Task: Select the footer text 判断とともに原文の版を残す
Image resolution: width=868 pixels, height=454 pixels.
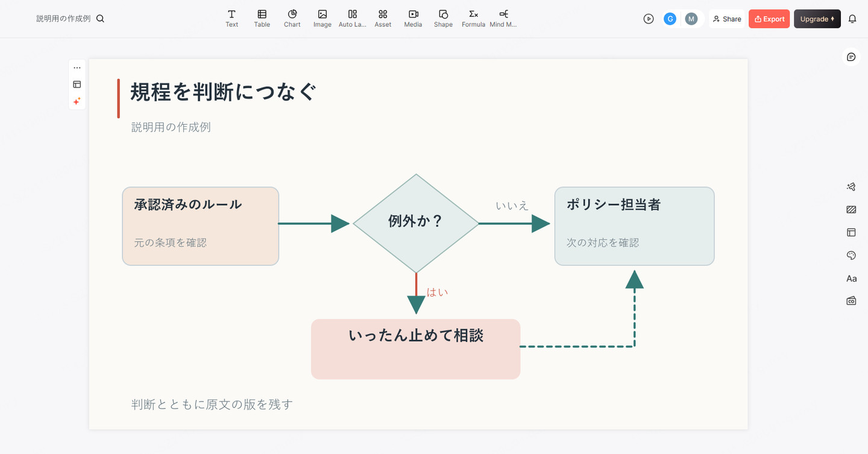Action: pos(212,404)
